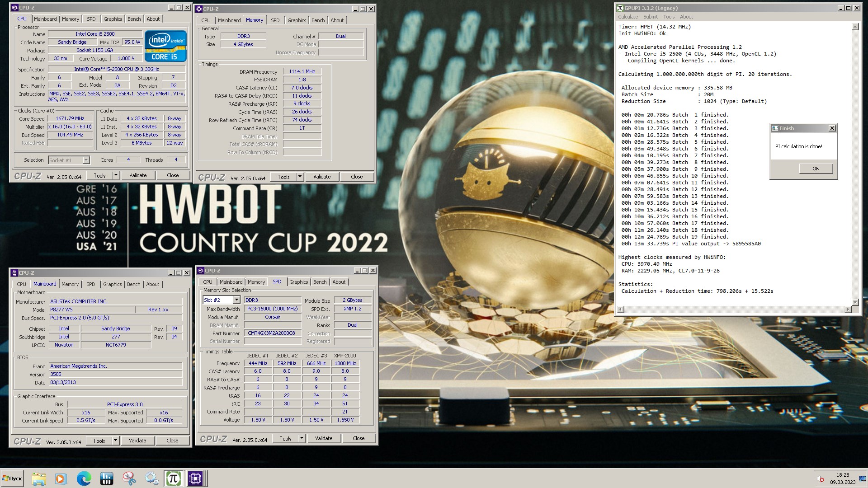Image resolution: width=868 pixels, height=488 pixels.
Task: Click the Intel Core i5 logo badge
Action: point(165,46)
